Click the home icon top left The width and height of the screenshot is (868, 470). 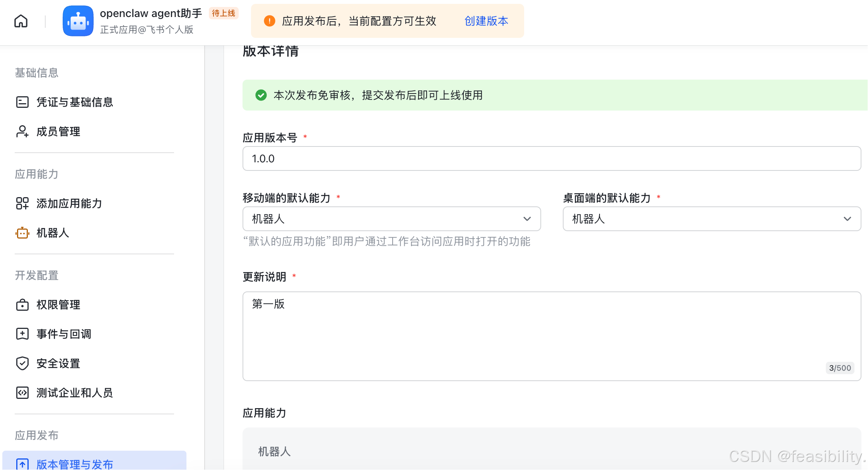[21, 21]
